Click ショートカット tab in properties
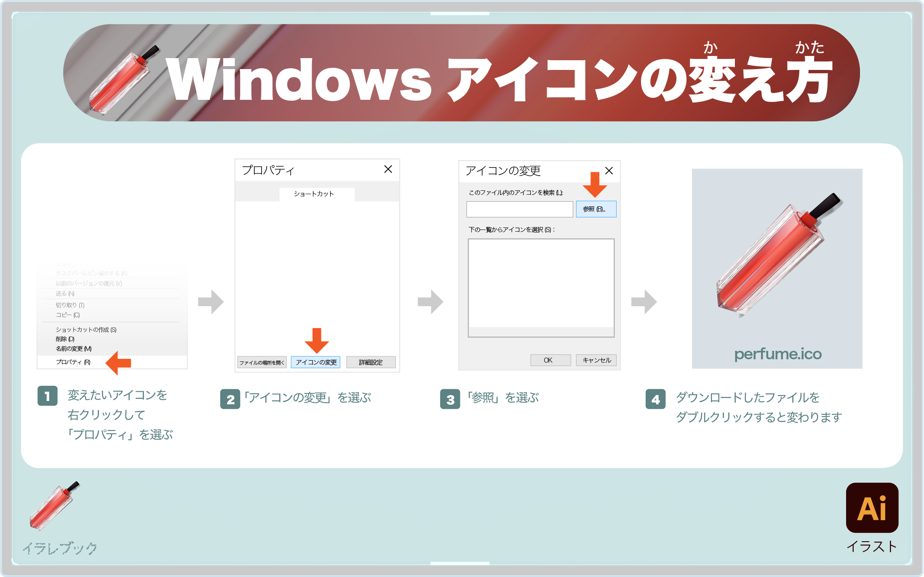 [316, 193]
